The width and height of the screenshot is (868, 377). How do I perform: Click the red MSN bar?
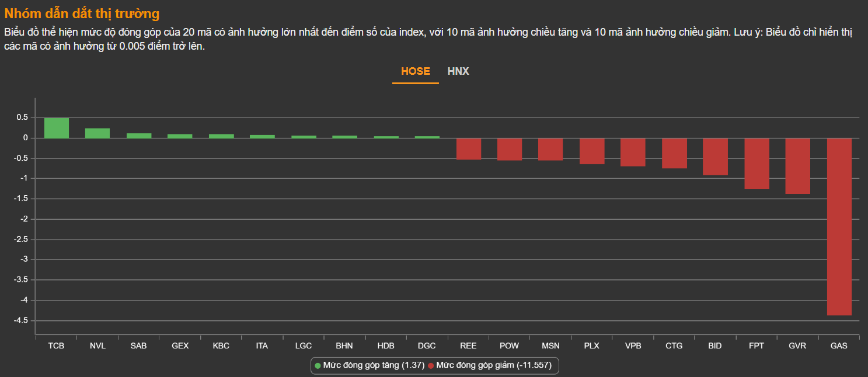tap(550, 149)
